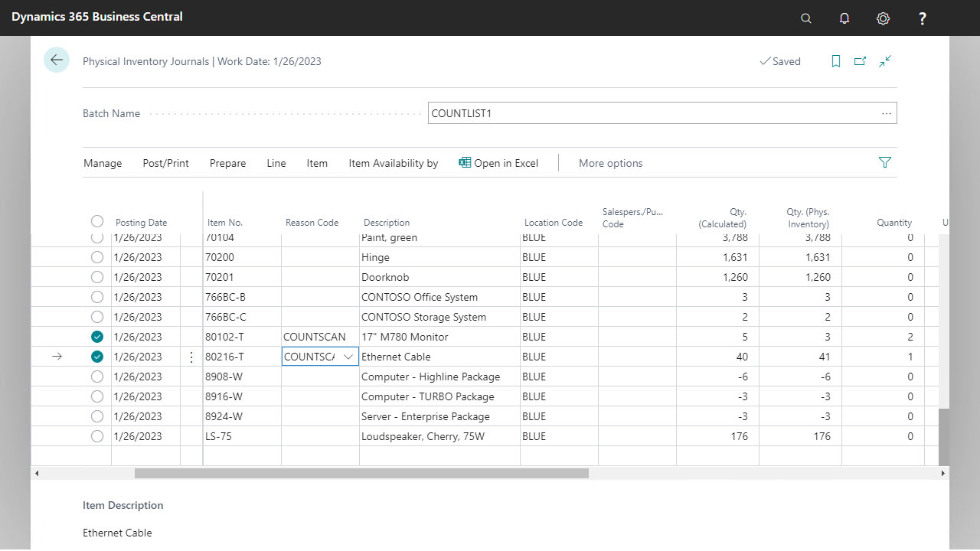Select all rows with header circle
The width and height of the screenshot is (980, 551).
pyautogui.click(x=97, y=221)
